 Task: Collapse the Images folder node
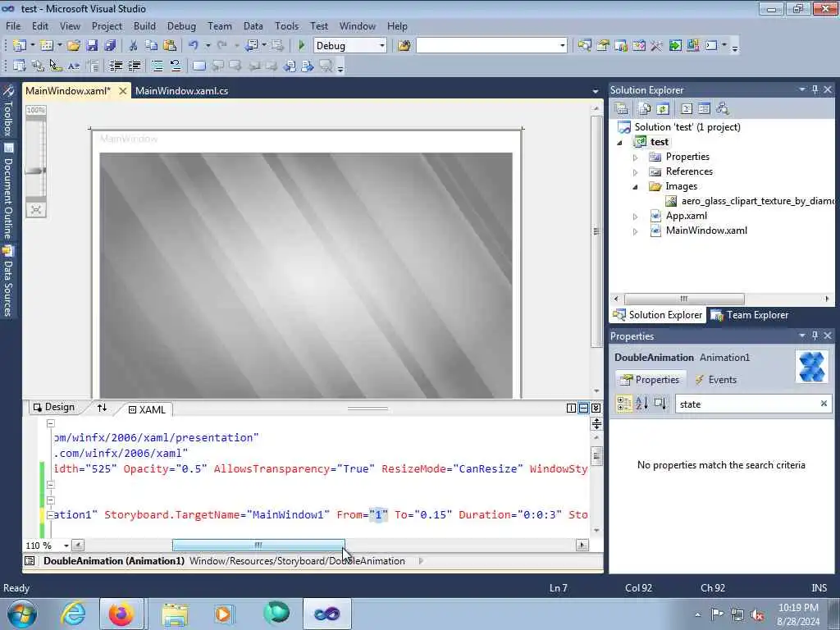(x=636, y=187)
